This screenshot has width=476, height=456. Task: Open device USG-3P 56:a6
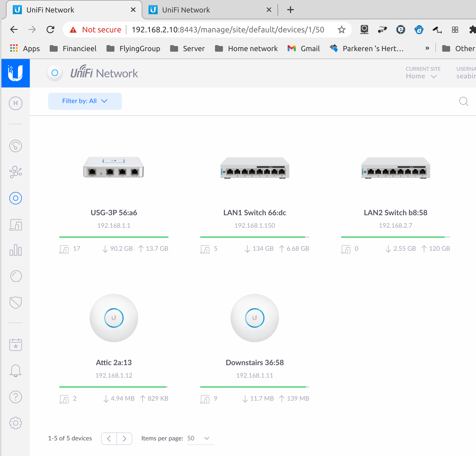coord(114,213)
